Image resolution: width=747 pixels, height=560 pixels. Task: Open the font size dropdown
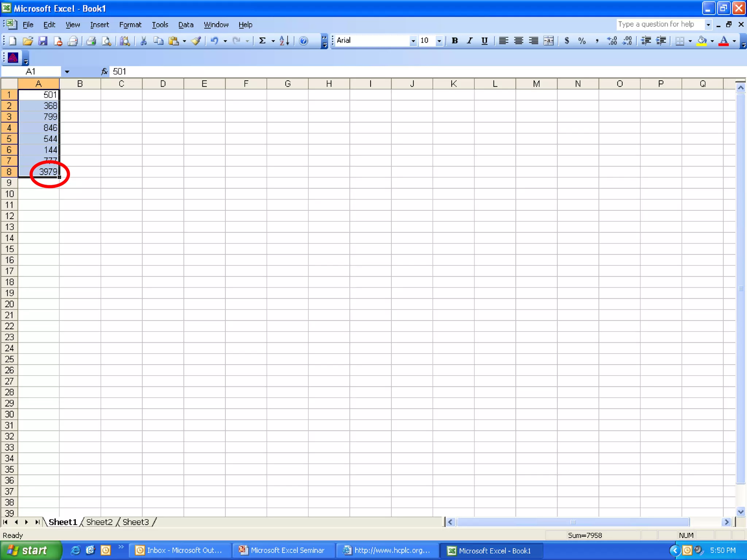coord(439,41)
